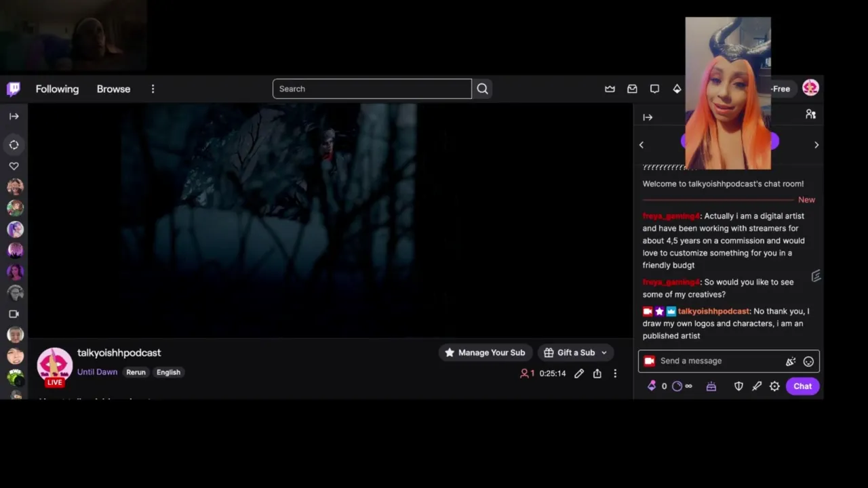Click the talkyoishhpodcast channel avatar

pos(54,365)
